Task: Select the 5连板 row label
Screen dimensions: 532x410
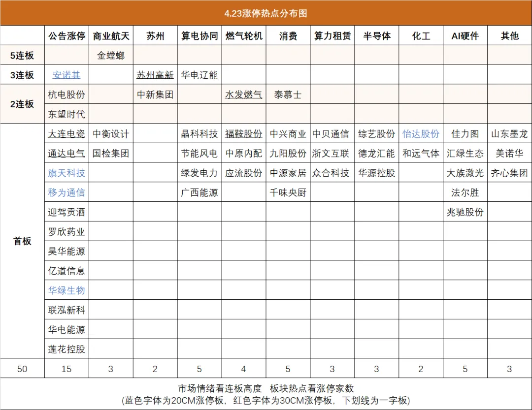Action: click(22, 55)
